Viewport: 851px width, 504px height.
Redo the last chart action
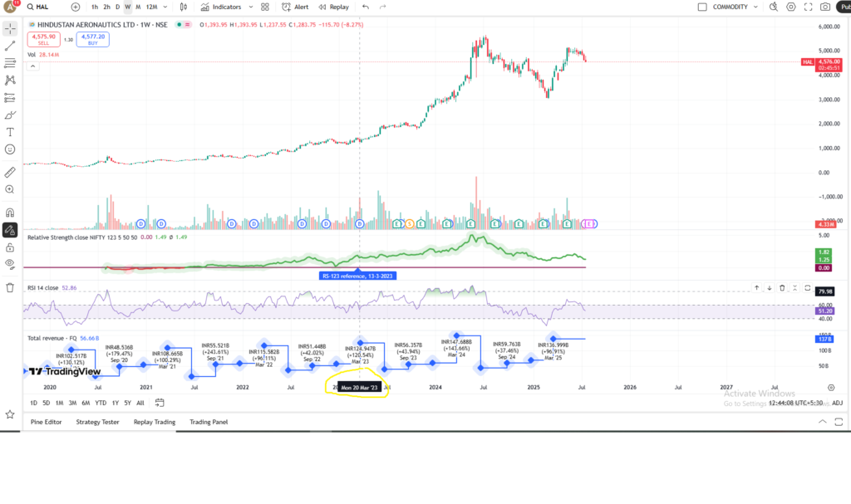click(x=382, y=7)
